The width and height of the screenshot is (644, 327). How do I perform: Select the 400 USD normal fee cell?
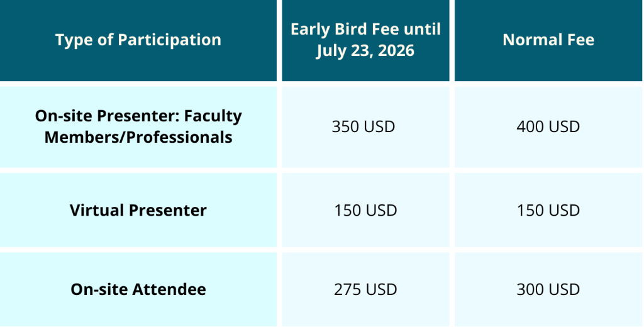[548, 126]
